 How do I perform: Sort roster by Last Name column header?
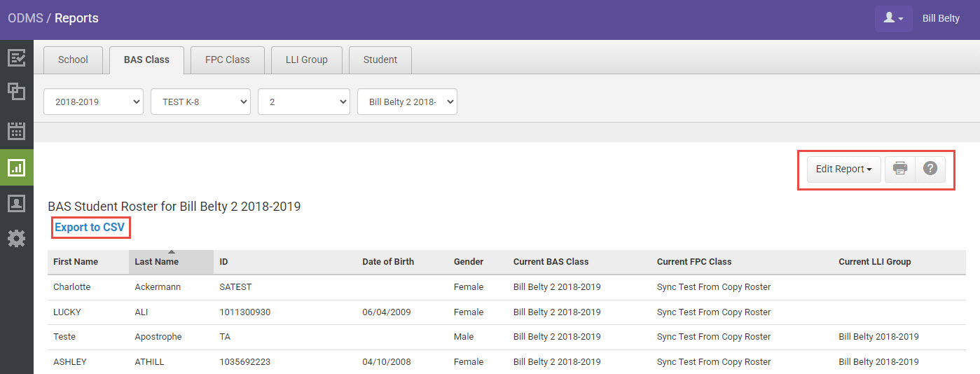pyautogui.click(x=157, y=261)
